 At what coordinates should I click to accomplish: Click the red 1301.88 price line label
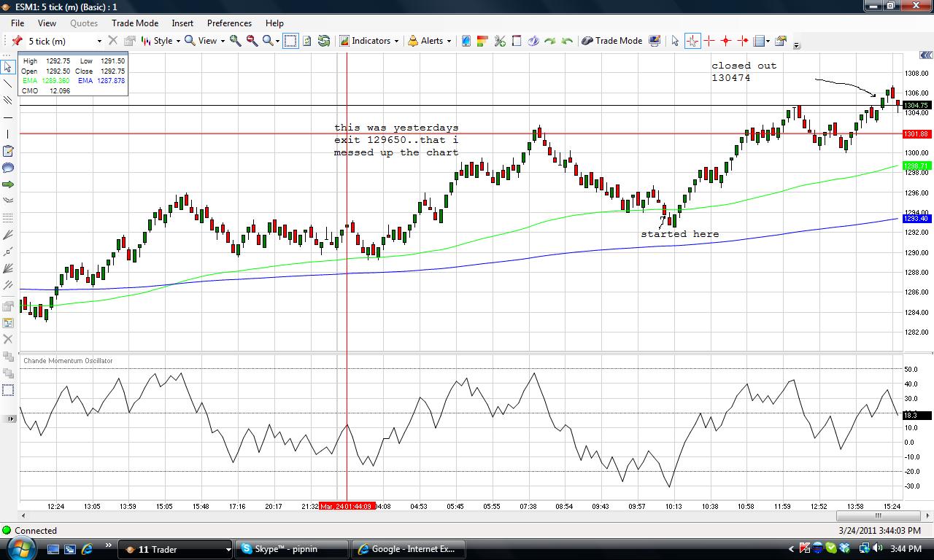tap(916, 134)
